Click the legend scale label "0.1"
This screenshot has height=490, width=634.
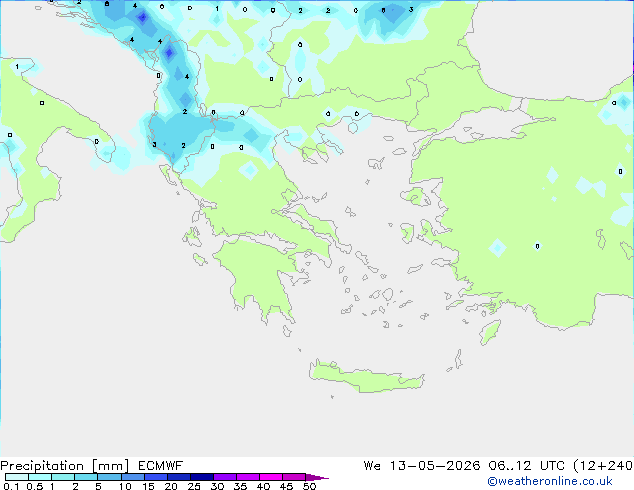(x=11, y=486)
